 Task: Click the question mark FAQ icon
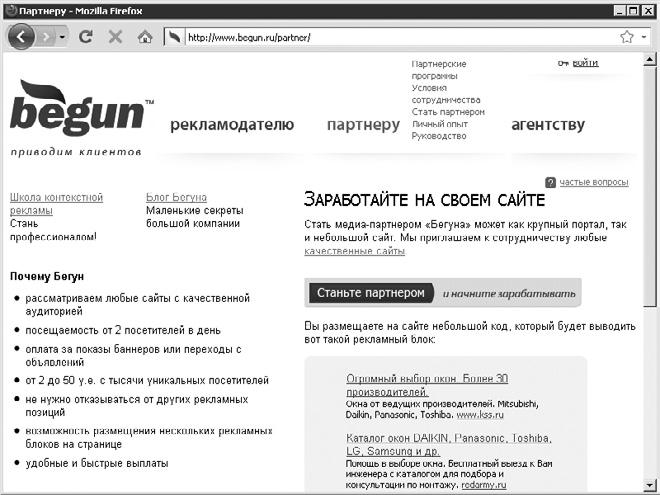pyautogui.click(x=550, y=182)
